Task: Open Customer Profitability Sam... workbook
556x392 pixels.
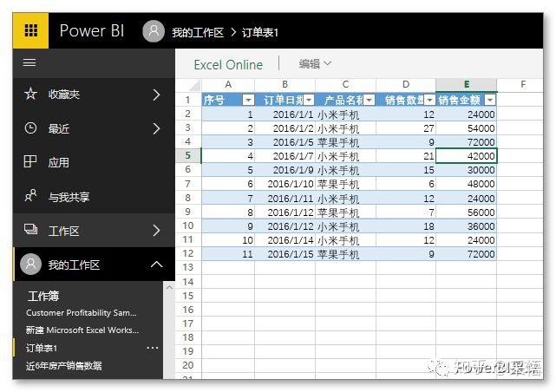Action: pos(82,312)
